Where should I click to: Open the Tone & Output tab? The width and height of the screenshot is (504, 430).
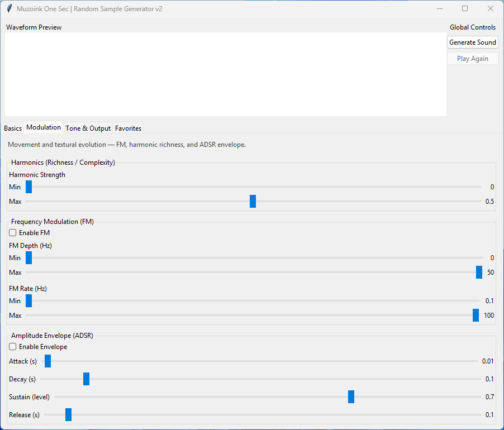pos(88,128)
